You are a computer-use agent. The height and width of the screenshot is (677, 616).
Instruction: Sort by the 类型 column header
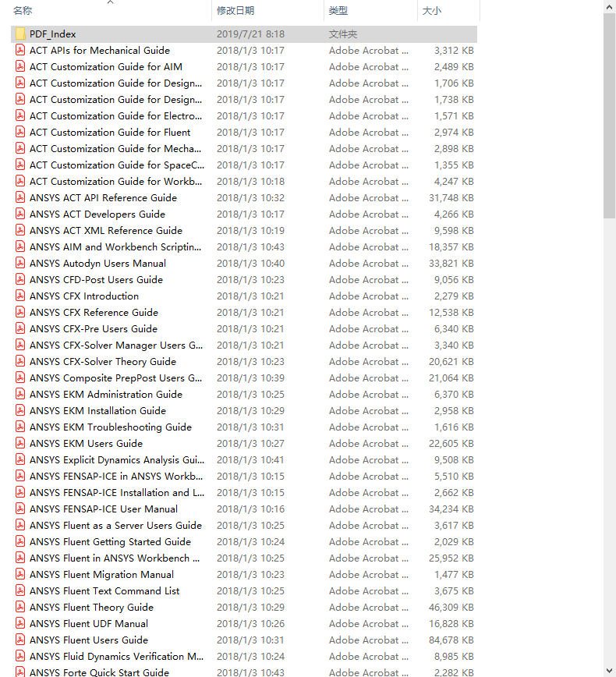click(338, 11)
